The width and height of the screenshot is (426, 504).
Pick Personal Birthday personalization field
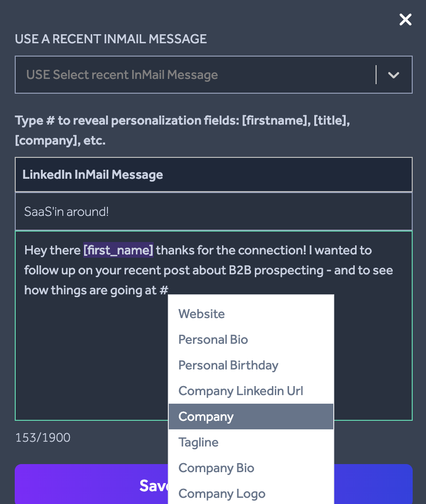(251, 365)
